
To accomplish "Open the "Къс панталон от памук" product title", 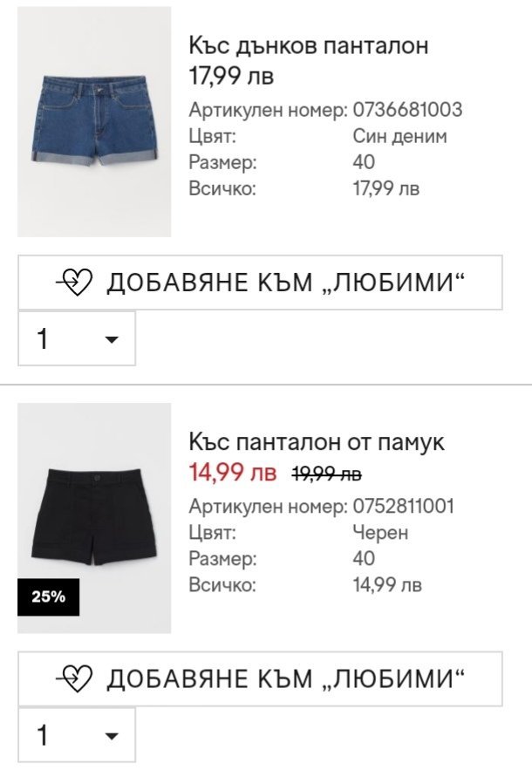I will point(317,442).
